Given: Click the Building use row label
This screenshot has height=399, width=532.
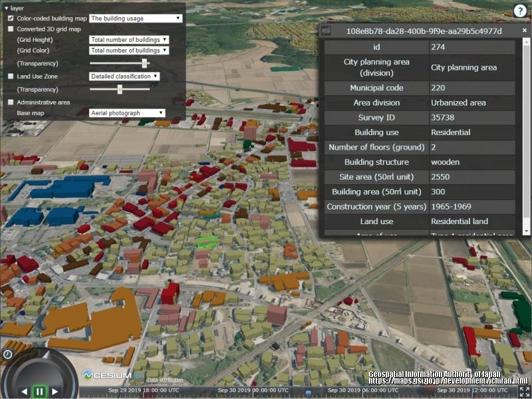Looking at the screenshot, I should [376, 132].
